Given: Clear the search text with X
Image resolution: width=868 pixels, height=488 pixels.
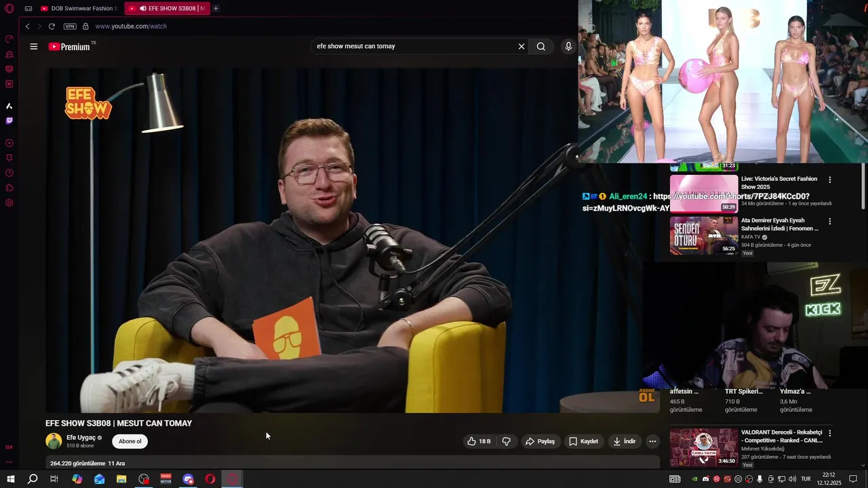Looking at the screenshot, I should point(521,47).
